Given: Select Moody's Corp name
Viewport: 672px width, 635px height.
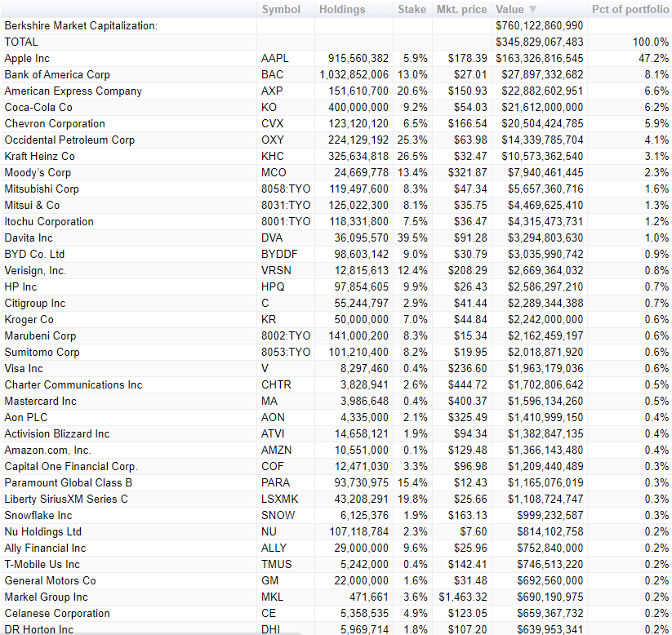Looking at the screenshot, I should pos(38,172).
